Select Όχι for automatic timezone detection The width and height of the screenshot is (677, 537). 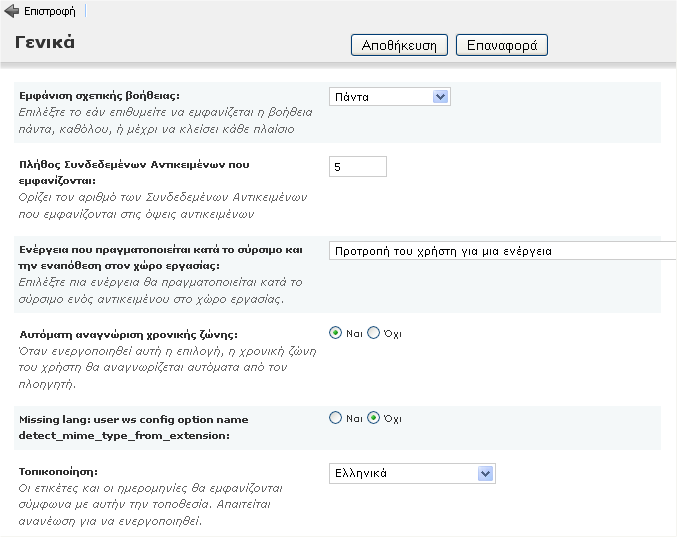point(374,333)
